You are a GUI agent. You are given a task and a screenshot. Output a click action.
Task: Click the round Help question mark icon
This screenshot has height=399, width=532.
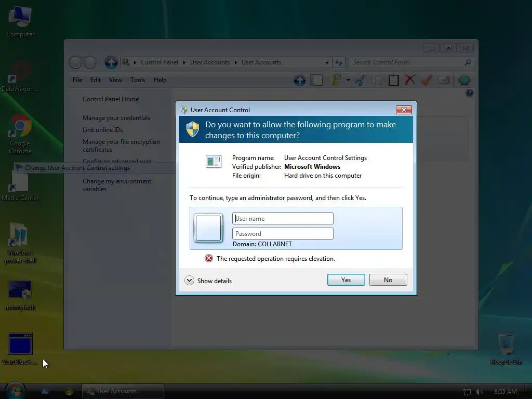tap(470, 92)
